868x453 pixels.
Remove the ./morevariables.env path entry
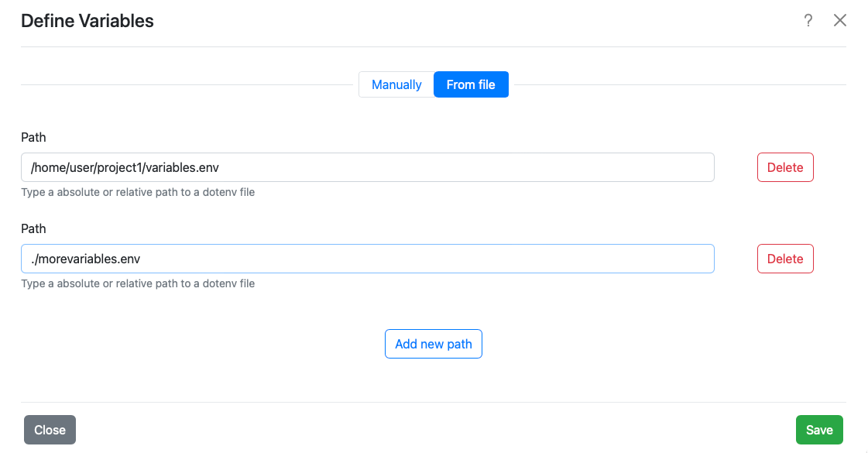(784, 259)
